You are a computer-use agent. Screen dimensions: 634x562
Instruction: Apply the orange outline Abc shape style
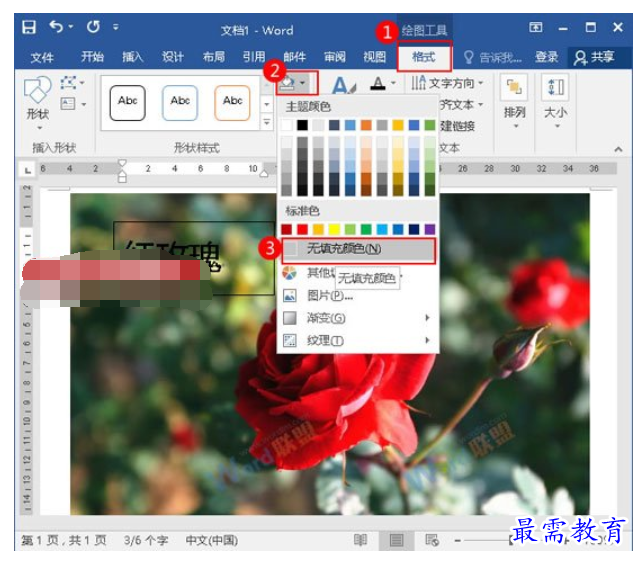click(x=232, y=103)
